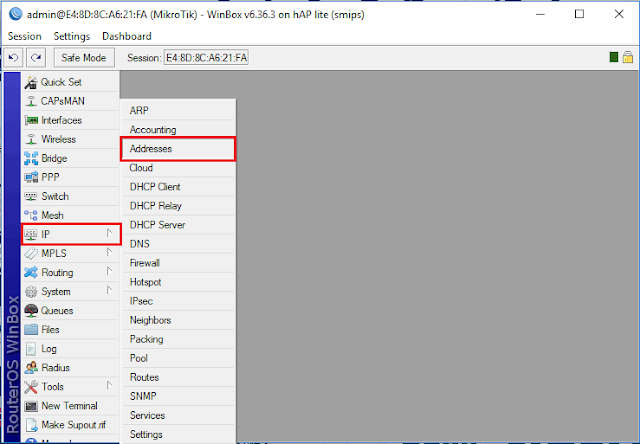The image size is (640, 444).
Task: Click the Make Supout.rif label
Action: 73,425
